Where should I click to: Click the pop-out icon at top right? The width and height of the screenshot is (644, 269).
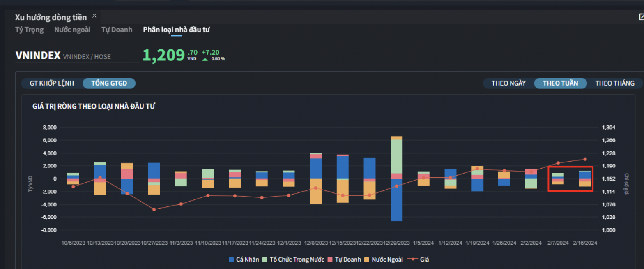click(642, 17)
